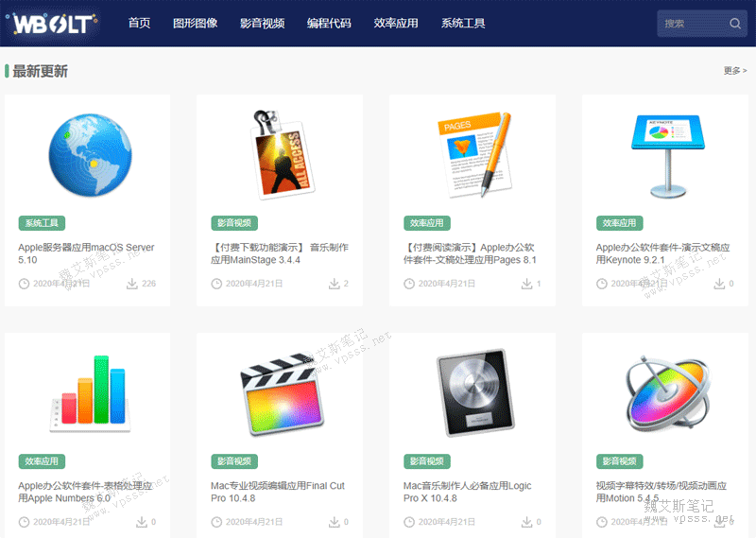
Task: Open the 首页 menu item
Action: 139,24
